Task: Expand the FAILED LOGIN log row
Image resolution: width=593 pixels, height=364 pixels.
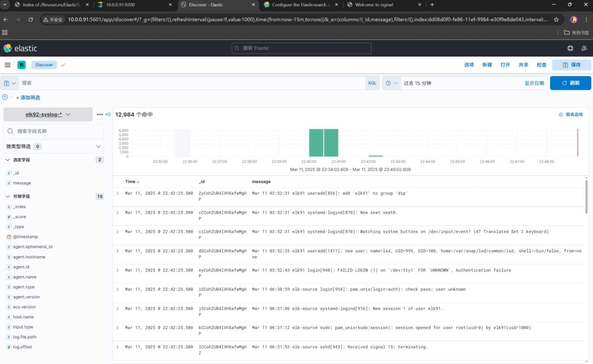Action: click(118, 270)
